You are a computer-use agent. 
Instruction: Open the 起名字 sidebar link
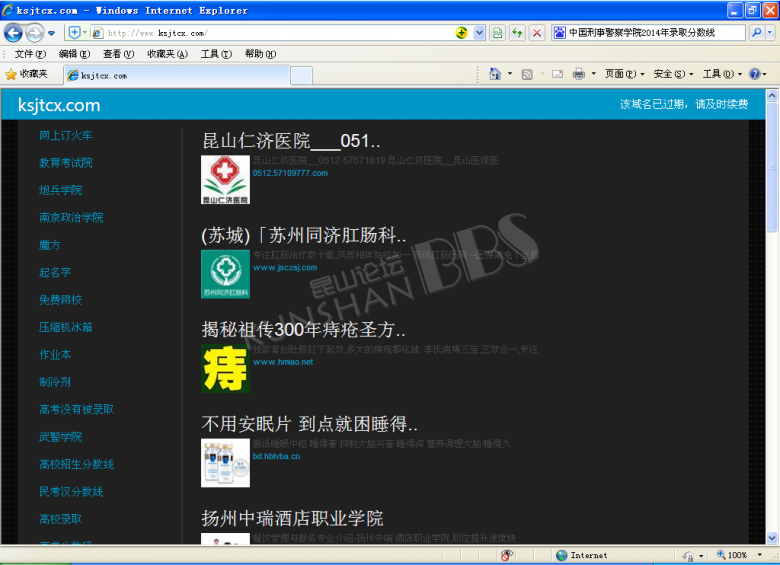55,272
